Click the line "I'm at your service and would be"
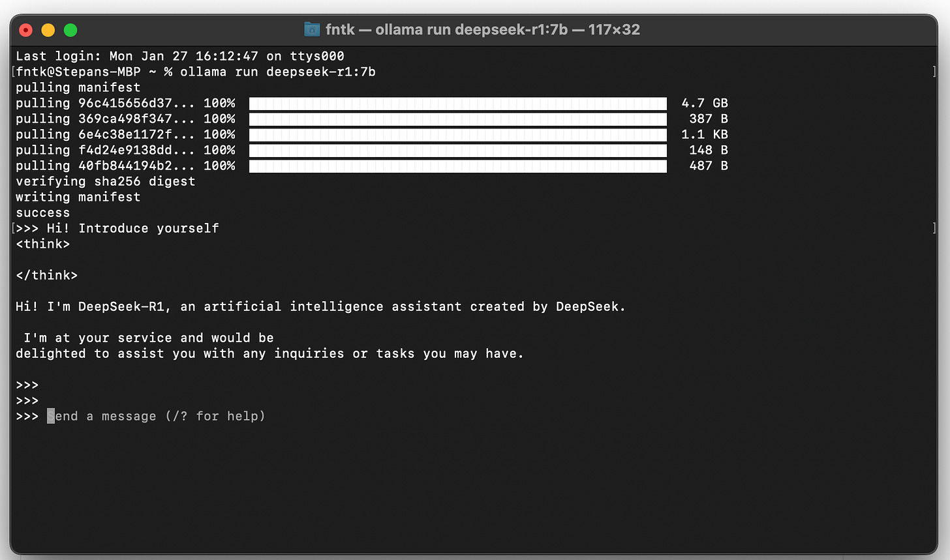This screenshot has width=950, height=560. (149, 338)
